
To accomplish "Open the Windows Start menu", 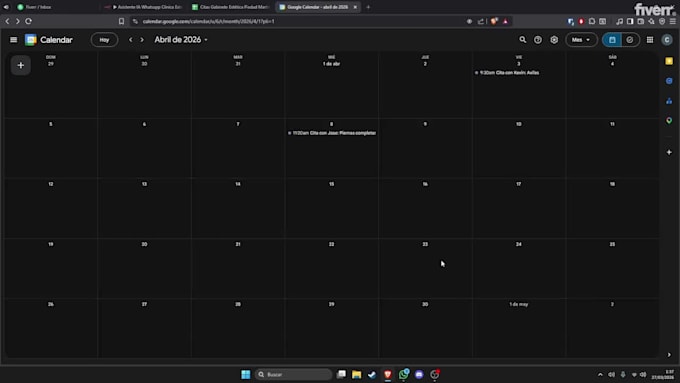I will [245, 374].
